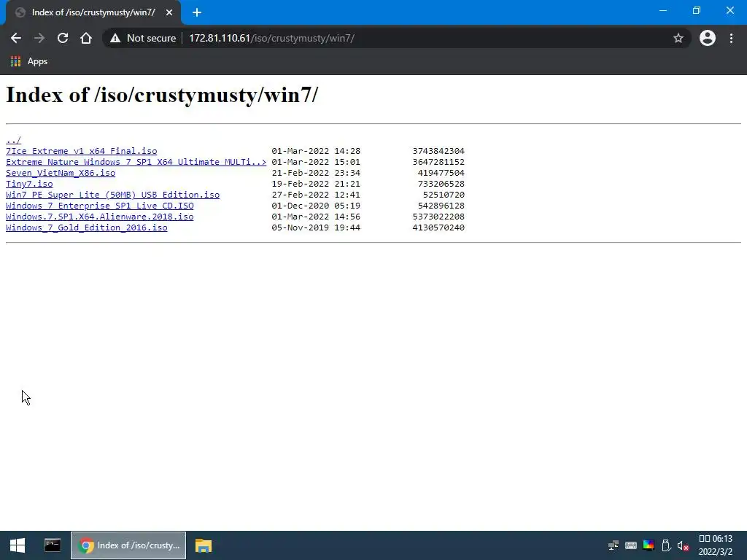Reload the current page
This screenshot has height=560, width=747.
coord(63,38)
